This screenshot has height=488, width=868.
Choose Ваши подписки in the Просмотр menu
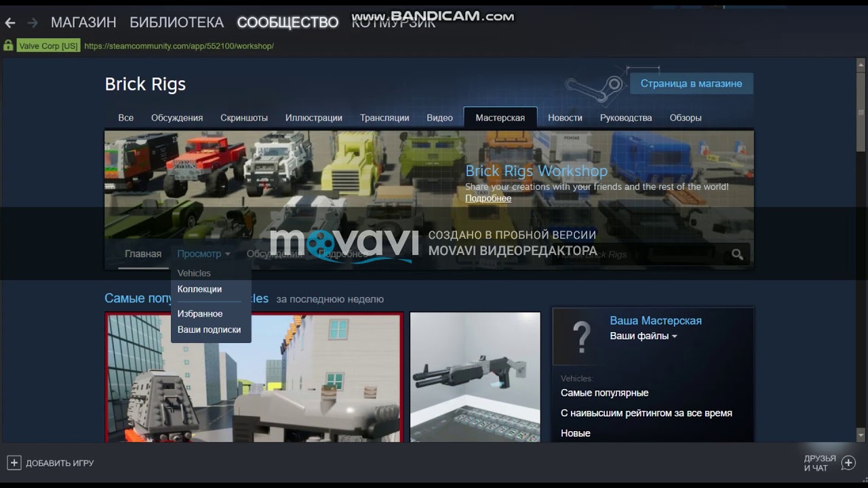[209, 329]
